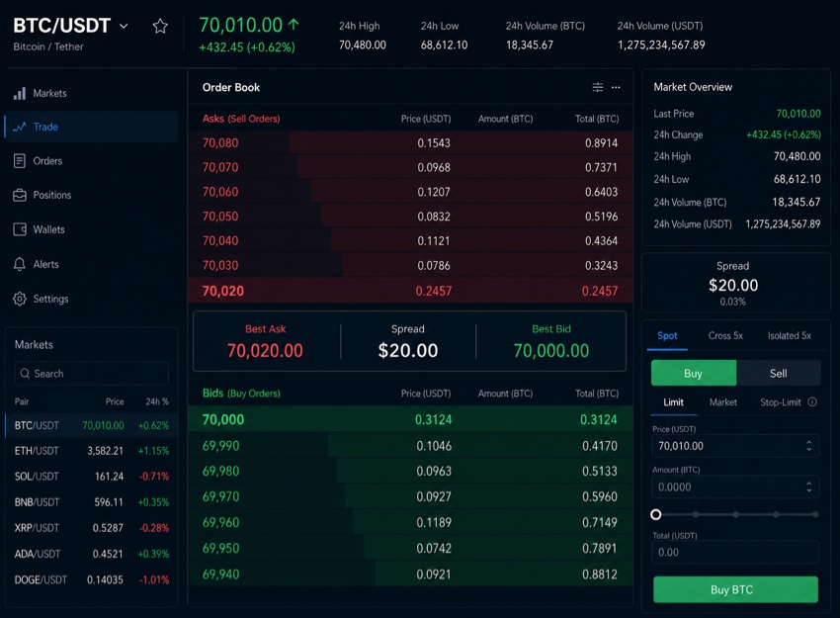Open Markets from the sidebar
The image size is (840, 618).
pos(91,93)
